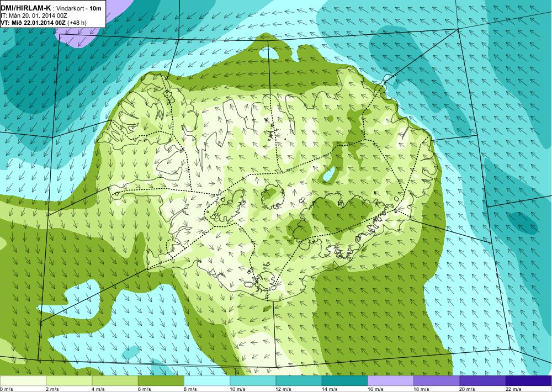Image resolution: width=552 pixels, height=392 pixels.
Task: Click the pale oval spot off the north coast
Action: (268, 53)
